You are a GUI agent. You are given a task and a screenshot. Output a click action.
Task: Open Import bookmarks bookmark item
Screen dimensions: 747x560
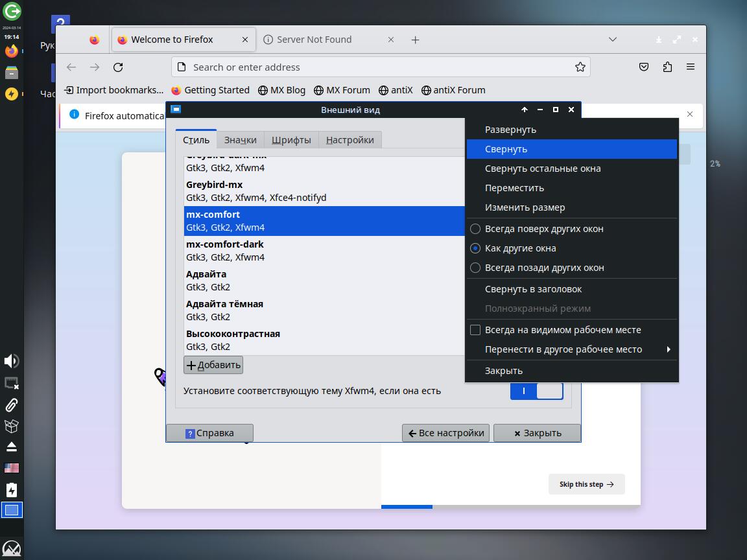click(114, 90)
